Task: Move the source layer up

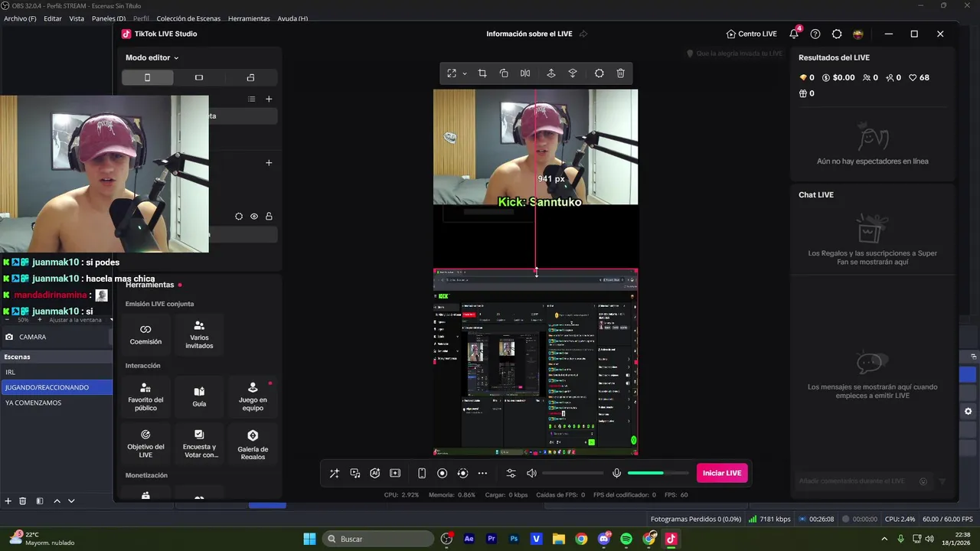Action: point(550,73)
